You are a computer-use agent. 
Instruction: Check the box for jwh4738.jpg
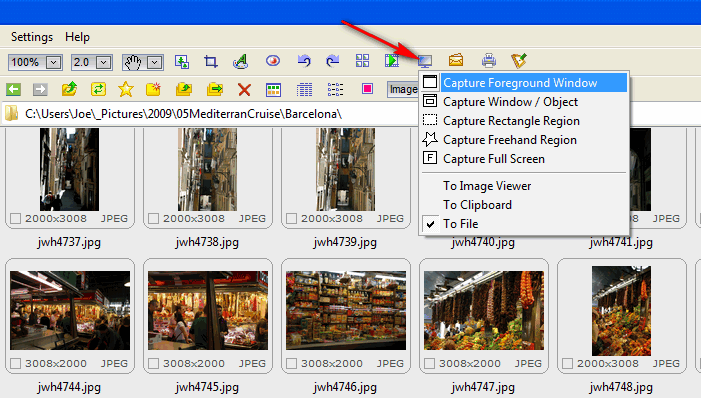point(153,219)
